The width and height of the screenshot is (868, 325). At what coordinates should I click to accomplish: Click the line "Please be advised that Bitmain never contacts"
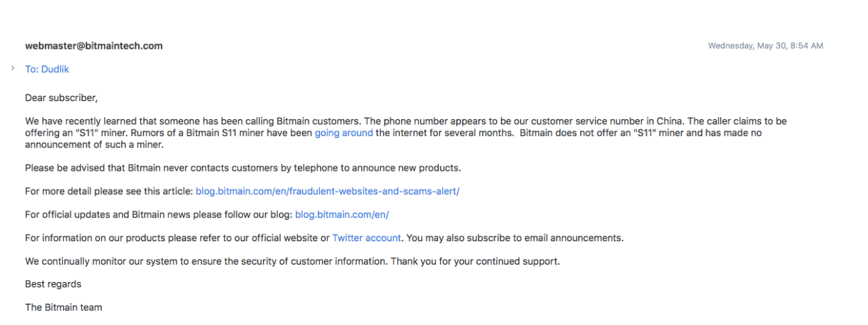tap(243, 168)
